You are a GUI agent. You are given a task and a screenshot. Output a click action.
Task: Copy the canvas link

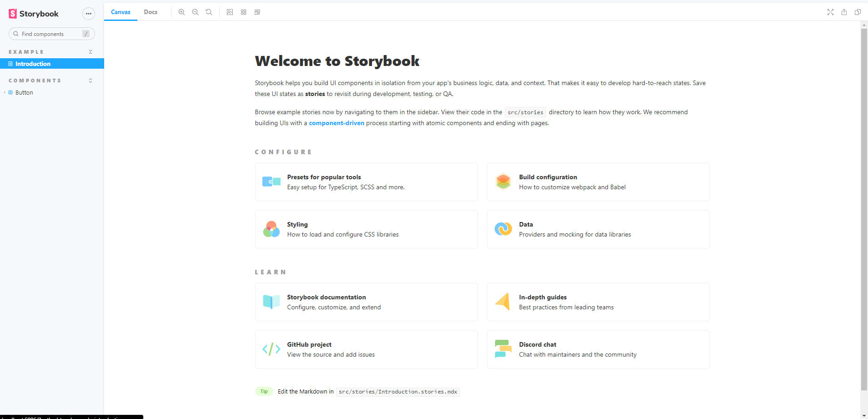pyautogui.click(x=858, y=12)
